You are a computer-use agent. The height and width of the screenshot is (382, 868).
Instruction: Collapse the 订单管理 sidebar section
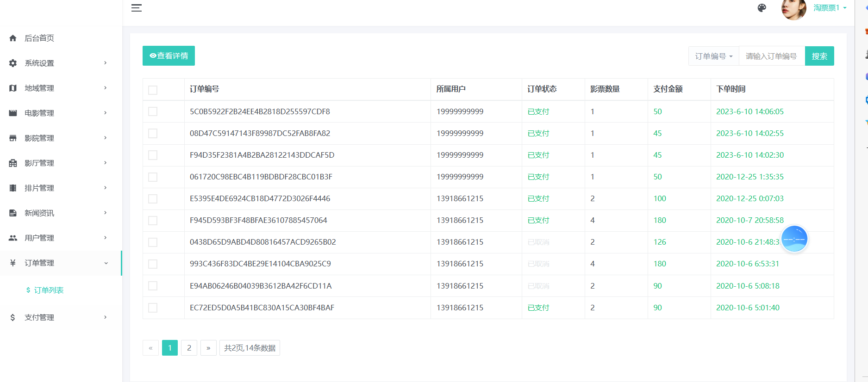(x=60, y=263)
